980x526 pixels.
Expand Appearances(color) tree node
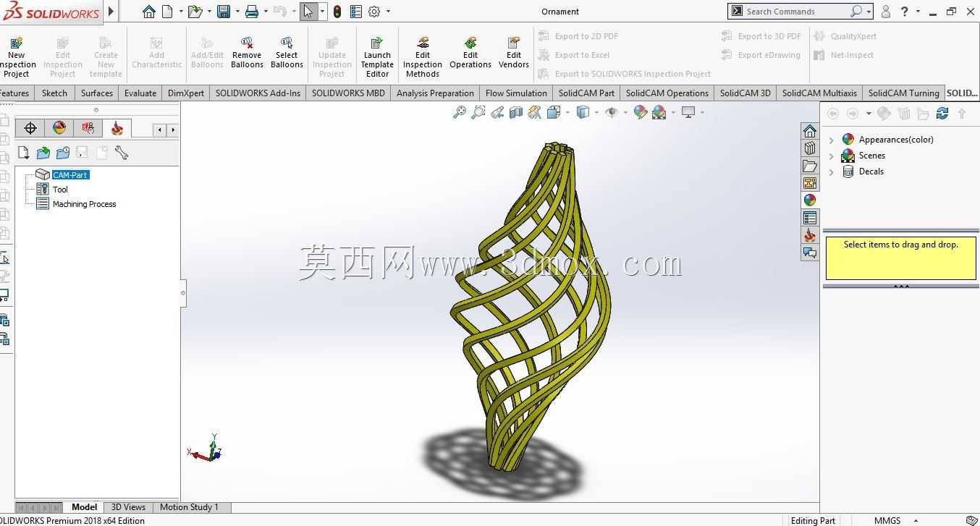(x=831, y=140)
